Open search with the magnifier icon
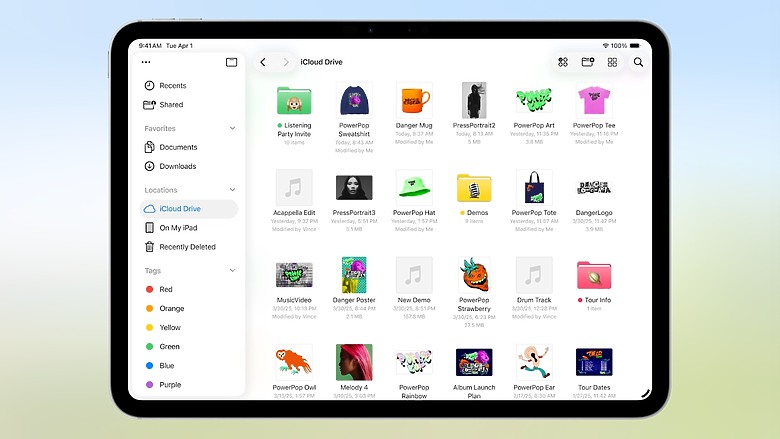 pyautogui.click(x=638, y=62)
